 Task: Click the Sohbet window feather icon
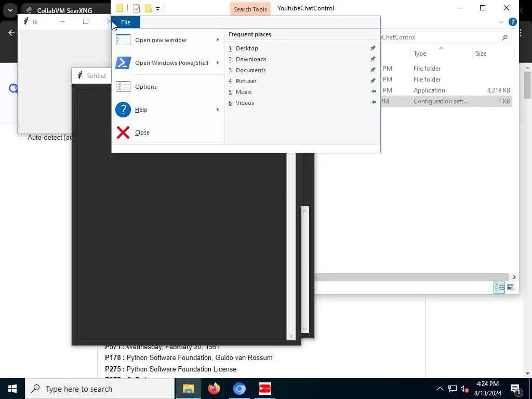tap(80, 75)
